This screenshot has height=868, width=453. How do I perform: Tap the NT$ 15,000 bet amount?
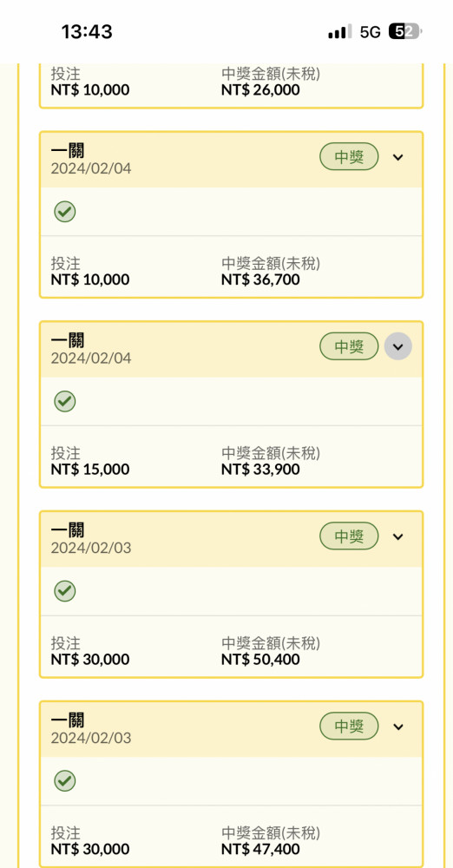click(x=89, y=470)
